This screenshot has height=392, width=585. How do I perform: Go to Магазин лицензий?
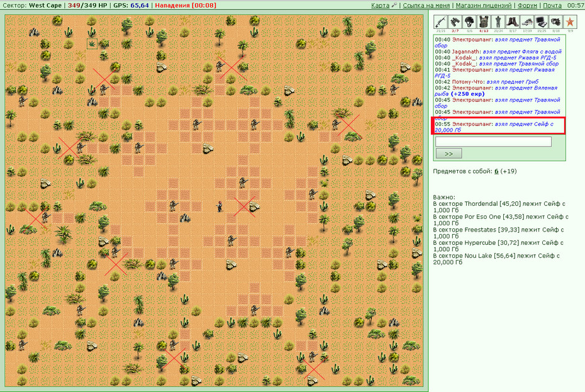coord(484,5)
